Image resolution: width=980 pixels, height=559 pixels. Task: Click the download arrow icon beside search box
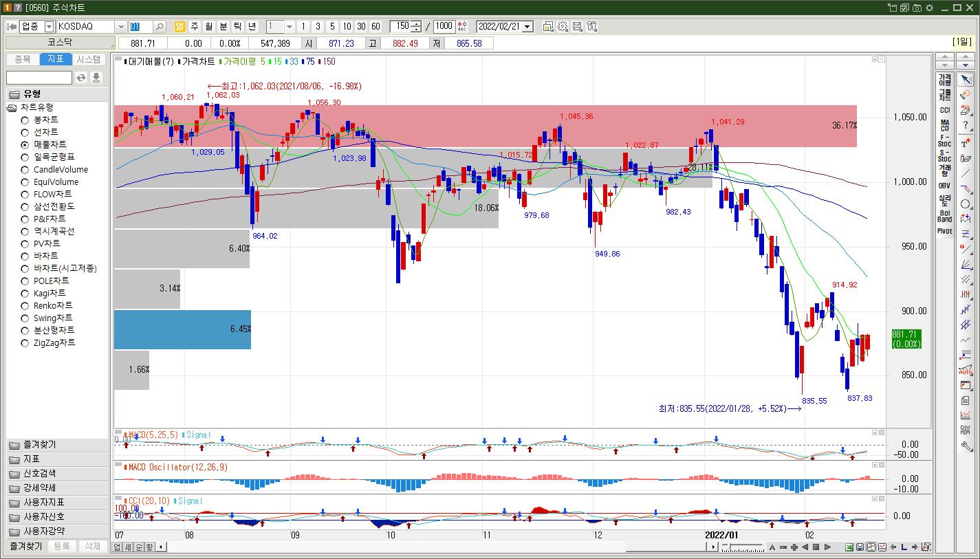tap(96, 78)
